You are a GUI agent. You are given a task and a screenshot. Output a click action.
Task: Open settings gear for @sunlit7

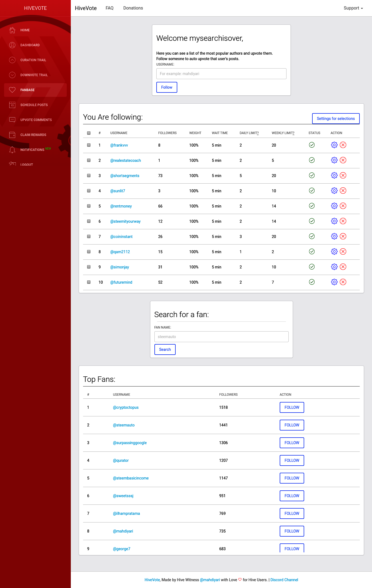(x=334, y=191)
